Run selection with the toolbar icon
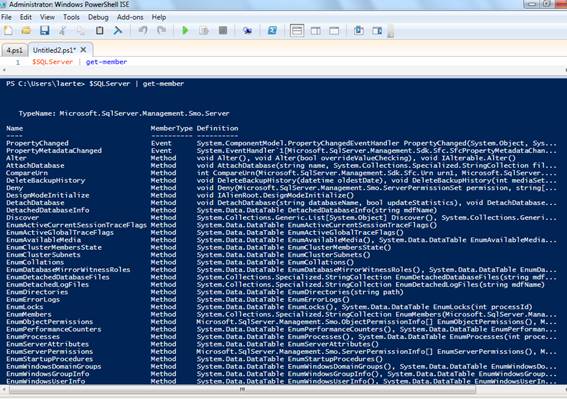This screenshot has height=399, width=567. pyautogui.click(x=204, y=30)
